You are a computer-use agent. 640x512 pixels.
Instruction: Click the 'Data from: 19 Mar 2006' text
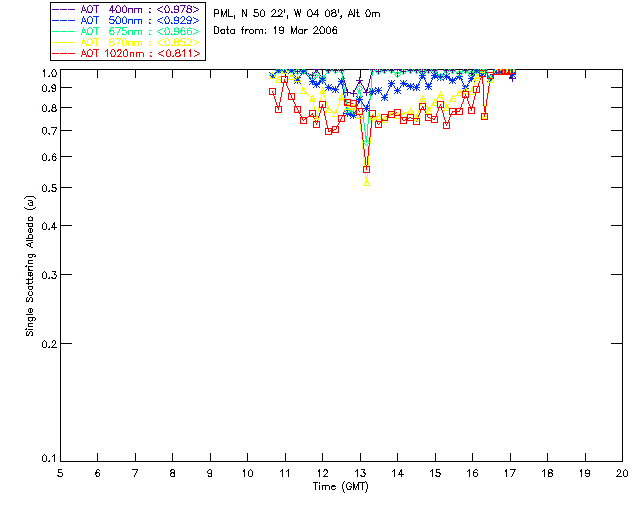pos(276,31)
